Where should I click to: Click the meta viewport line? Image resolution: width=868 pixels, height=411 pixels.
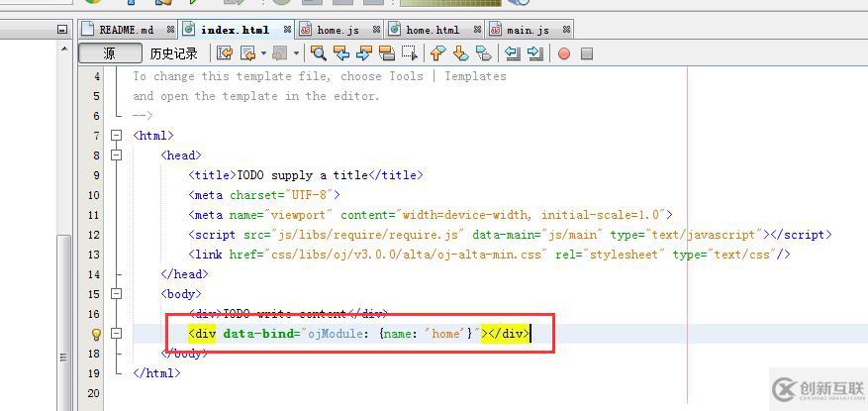click(431, 215)
